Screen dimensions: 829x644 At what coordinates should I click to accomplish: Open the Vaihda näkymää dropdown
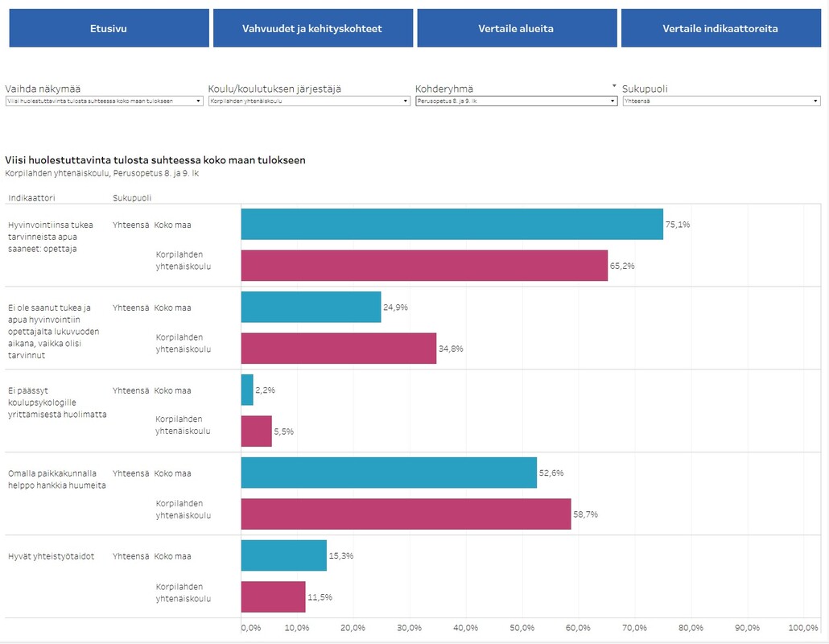click(x=104, y=101)
